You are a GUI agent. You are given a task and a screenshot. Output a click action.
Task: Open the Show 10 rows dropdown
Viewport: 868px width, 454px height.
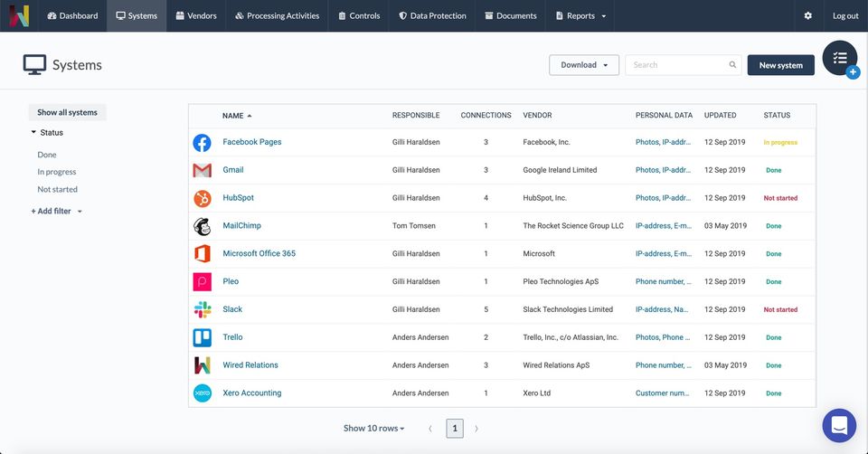click(373, 429)
